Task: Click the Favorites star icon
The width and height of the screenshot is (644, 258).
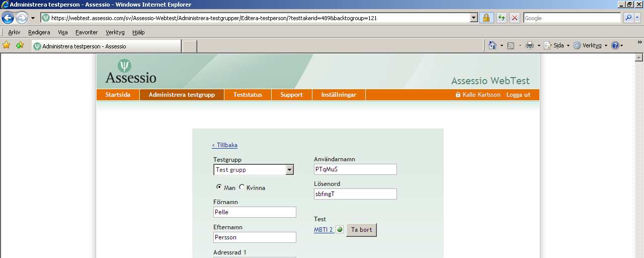Action: 7,45
